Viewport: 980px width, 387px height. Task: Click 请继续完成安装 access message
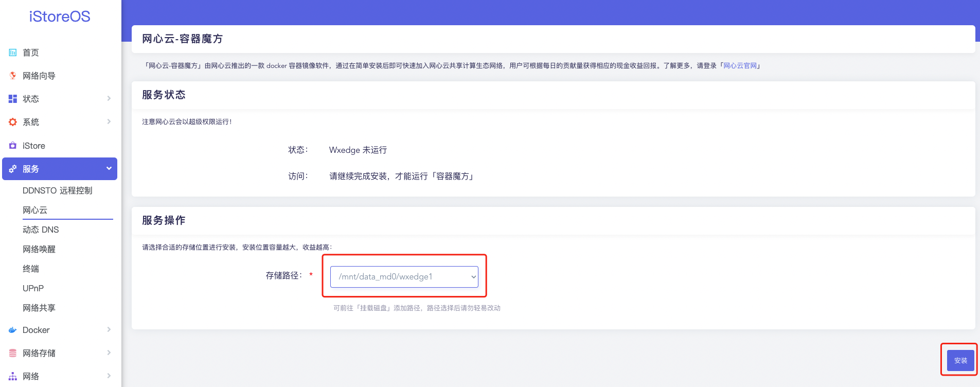click(401, 176)
